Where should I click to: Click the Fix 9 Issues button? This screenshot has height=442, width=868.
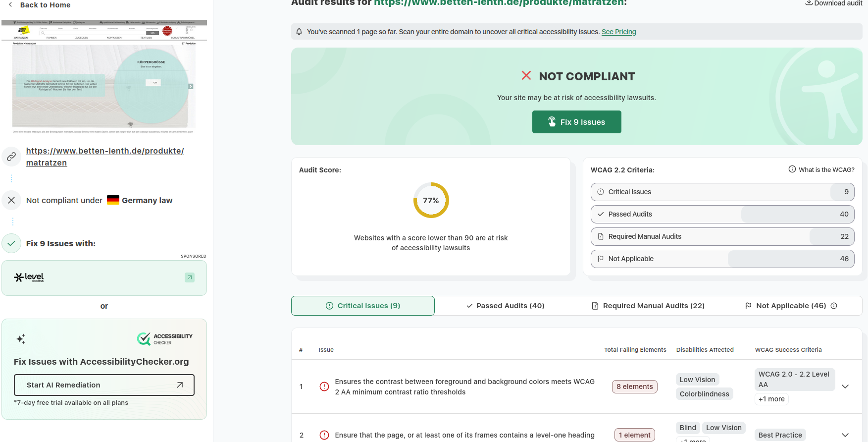(x=577, y=122)
